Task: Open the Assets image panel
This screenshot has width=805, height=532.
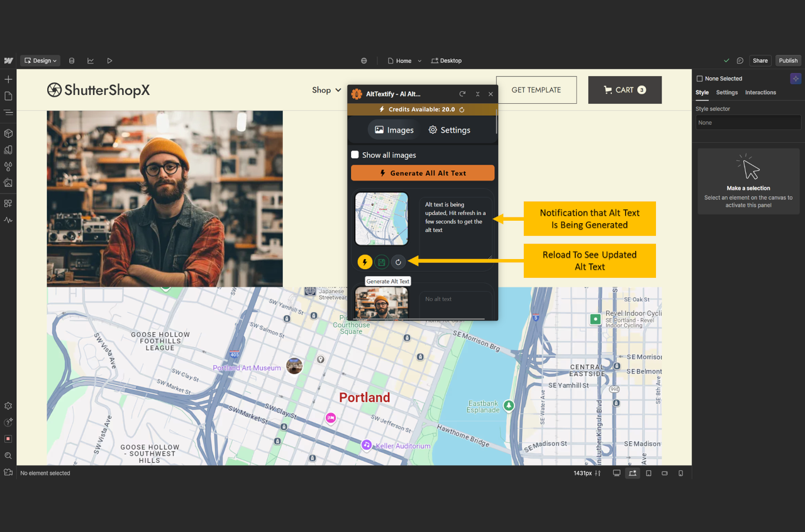Action: click(x=8, y=183)
